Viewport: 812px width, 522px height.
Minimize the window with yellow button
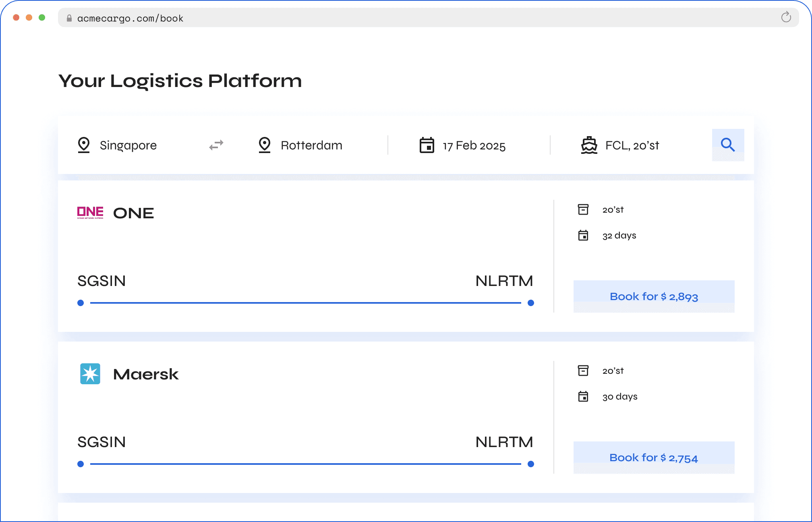pos(29,17)
